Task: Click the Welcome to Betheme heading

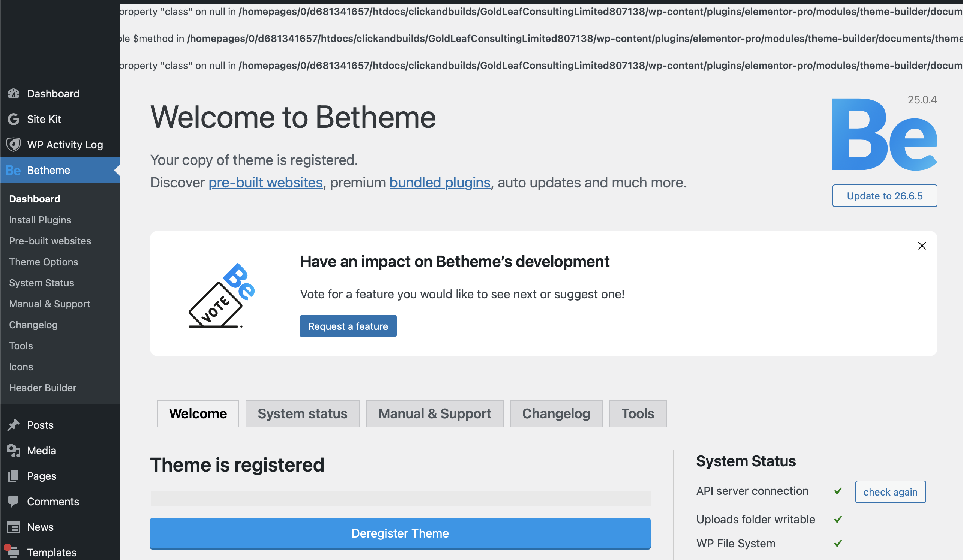Action: click(x=293, y=117)
